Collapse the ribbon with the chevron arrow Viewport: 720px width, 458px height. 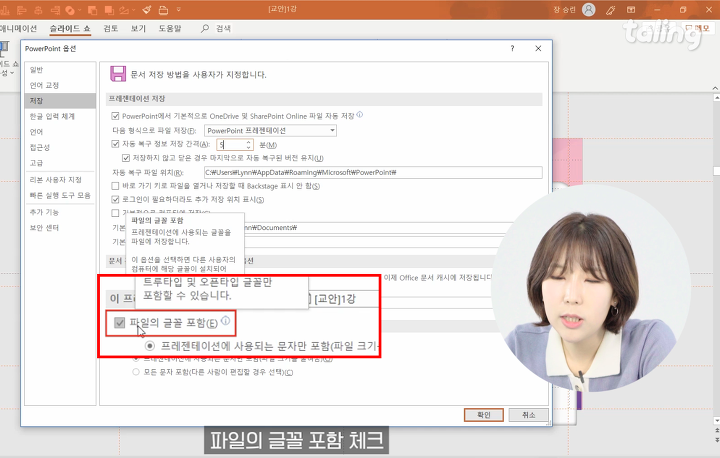[715, 87]
